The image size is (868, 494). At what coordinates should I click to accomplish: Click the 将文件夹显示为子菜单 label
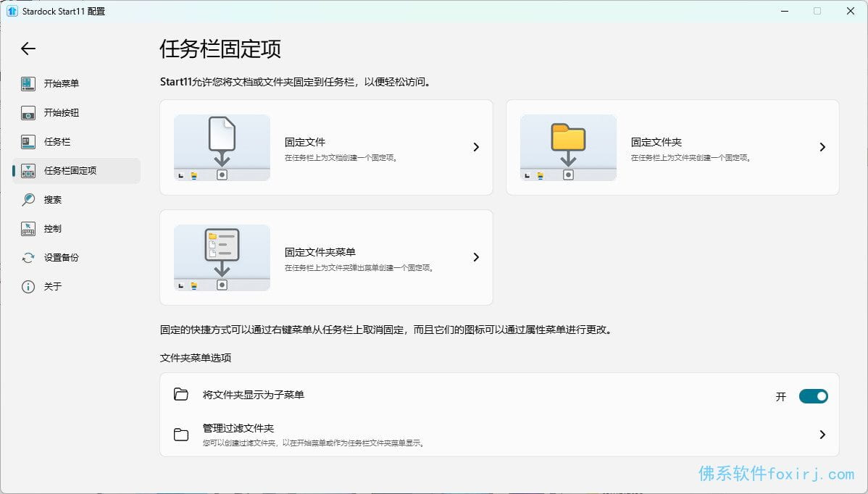(254, 395)
